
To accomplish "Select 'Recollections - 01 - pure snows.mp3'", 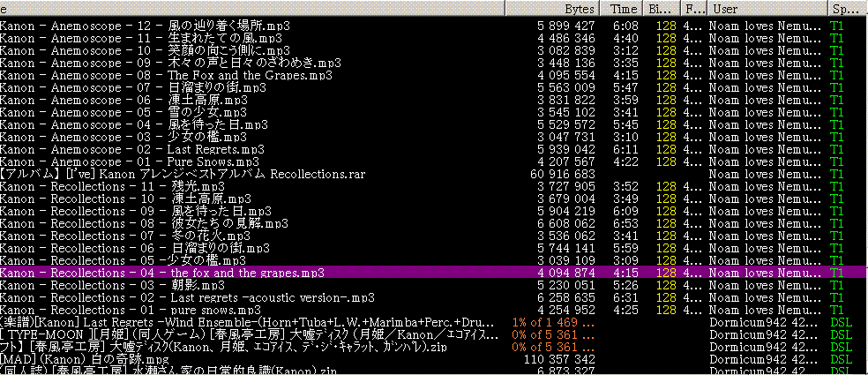I will coord(130,310).
